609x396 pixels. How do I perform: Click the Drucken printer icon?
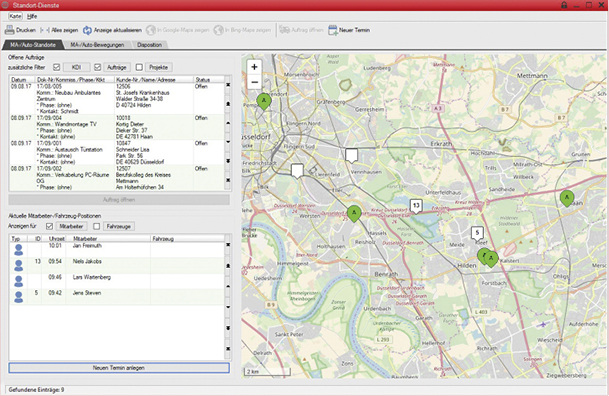[9, 30]
